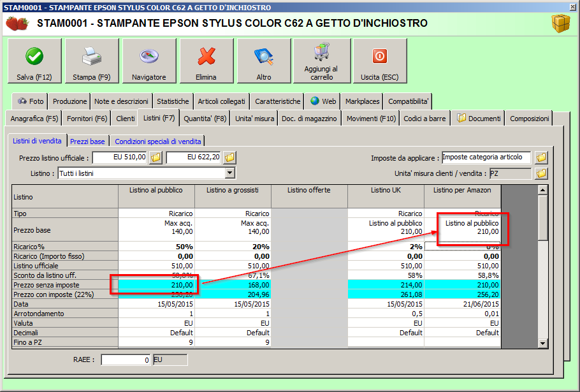The height and width of the screenshot is (392, 580).
Task: Open the Unita' misura tab
Action: 254,119
